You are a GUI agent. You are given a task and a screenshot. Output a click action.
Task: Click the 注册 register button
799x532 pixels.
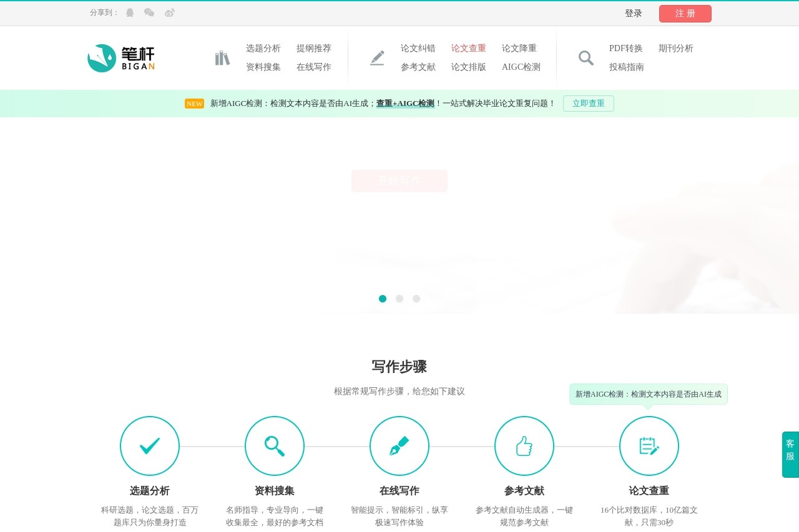tap(685, 13)
